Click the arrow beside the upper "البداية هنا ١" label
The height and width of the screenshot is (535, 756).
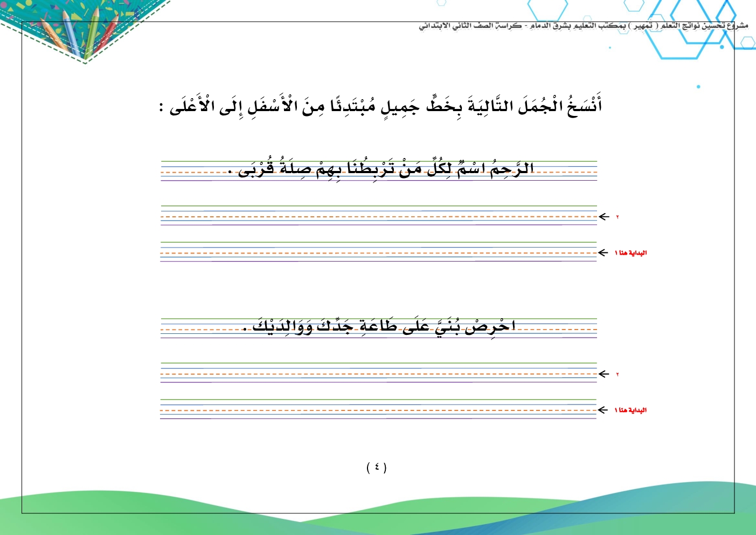point(604,253)
